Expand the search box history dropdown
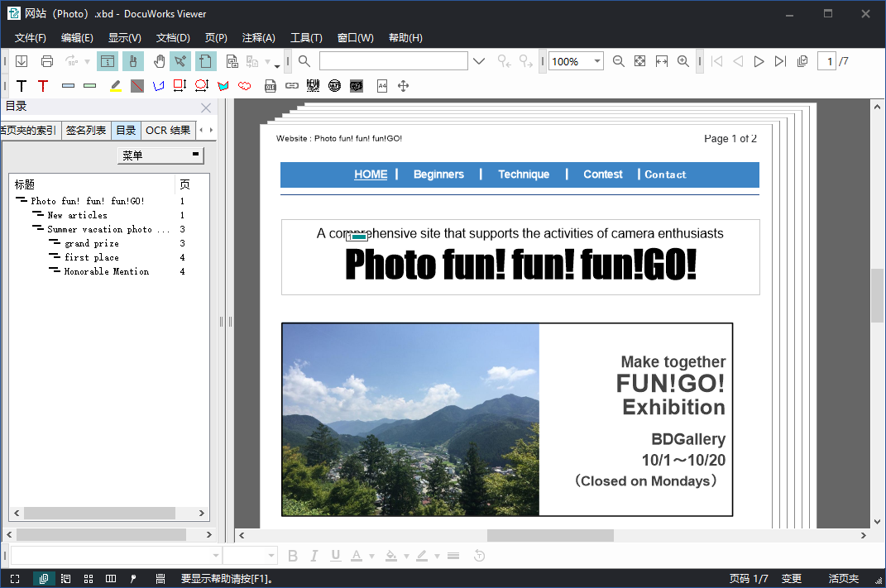This screenshot has height=588, width=886. [x=478, y=61]
